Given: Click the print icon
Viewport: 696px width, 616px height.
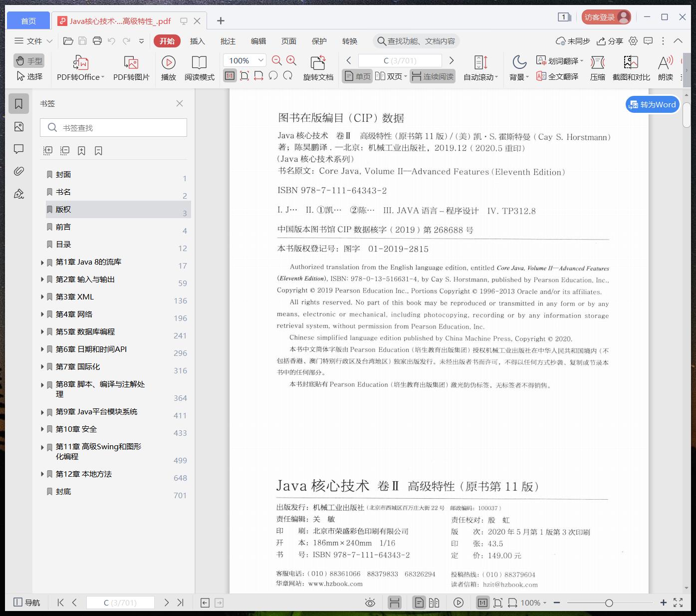Looking at the screenshot, I should pos(97,41).
